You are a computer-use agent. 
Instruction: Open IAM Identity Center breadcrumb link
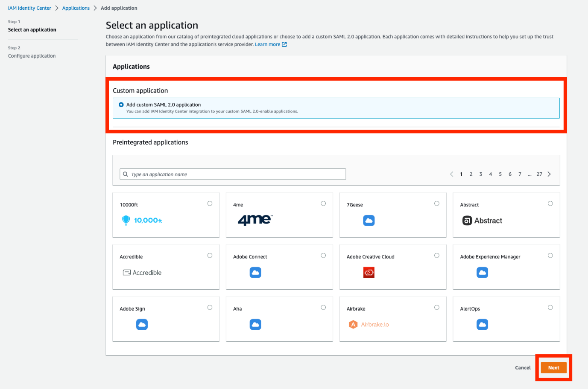(x=29, y=8)
